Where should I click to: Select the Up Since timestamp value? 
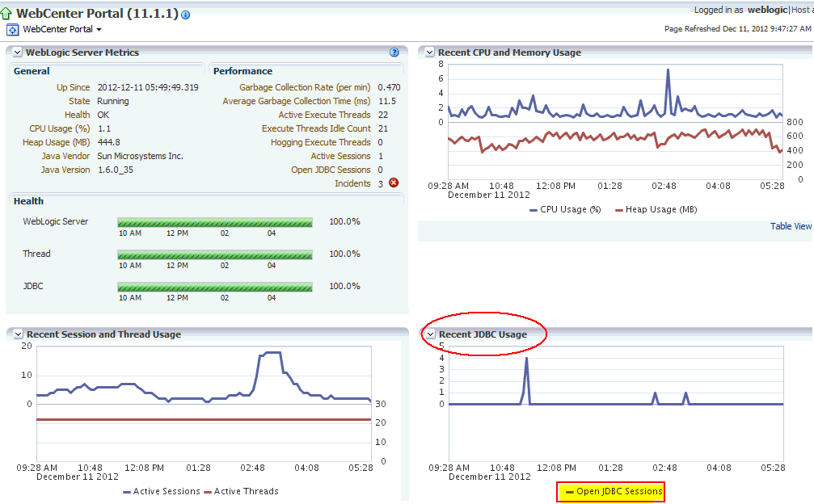tap(148, 87)
